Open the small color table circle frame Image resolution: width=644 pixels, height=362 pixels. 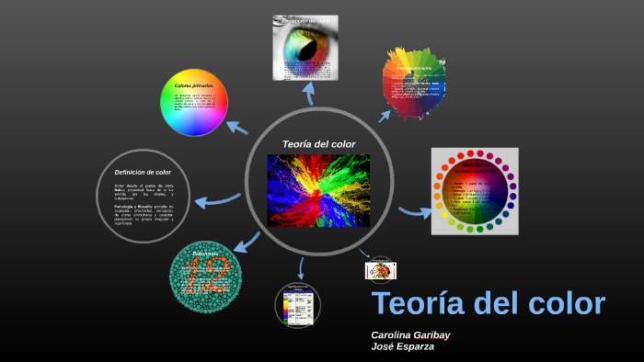[x=298, y=305]
